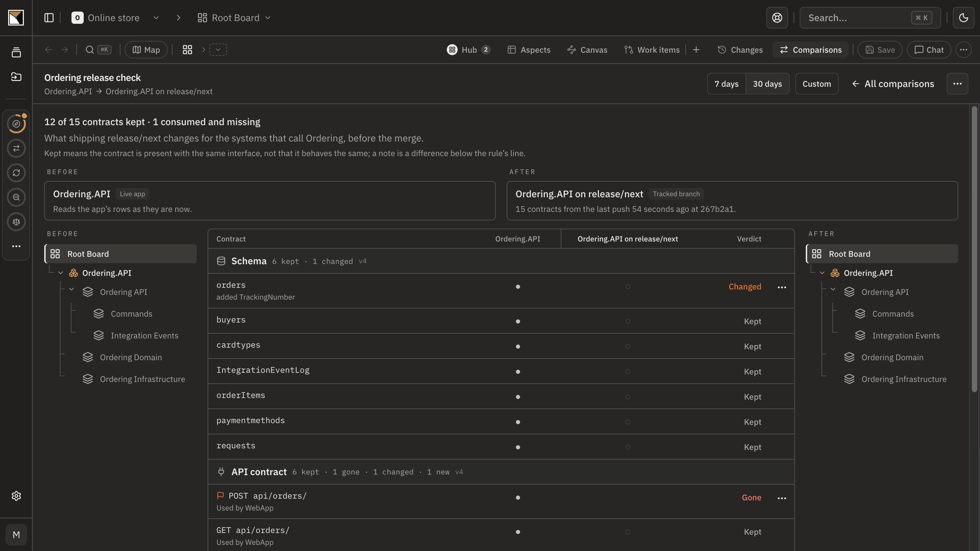980x551 pixels.
Task: Open the help lifebuoy icon
Action: pos(777,17)
